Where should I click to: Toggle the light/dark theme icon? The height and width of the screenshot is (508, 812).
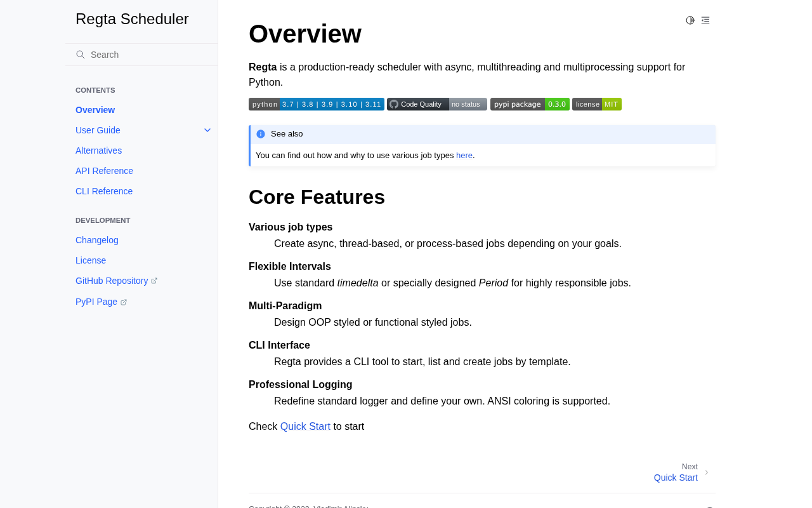tap(690, 20)
